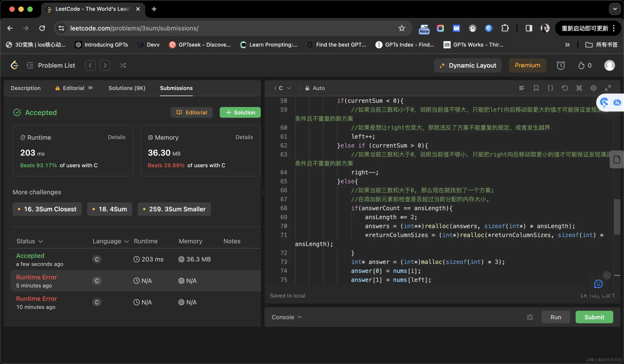Open the timer clock icon
This screenshot has width=624, height=364.
point(561,65)
